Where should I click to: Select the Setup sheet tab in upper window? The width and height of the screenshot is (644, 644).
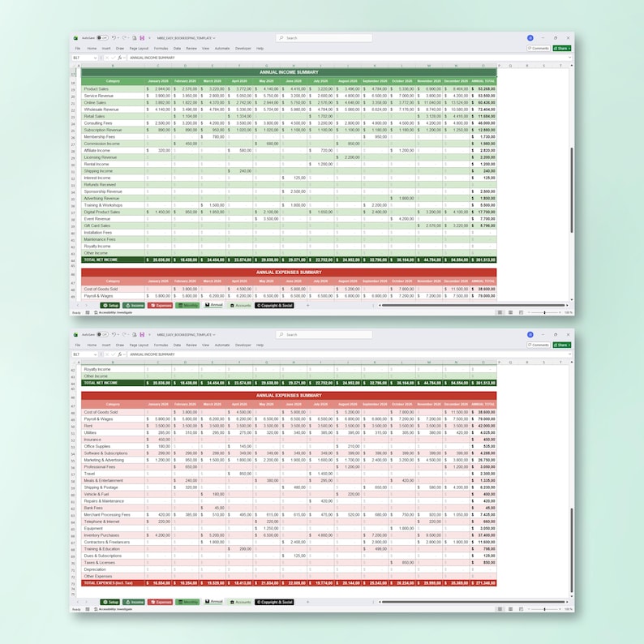coord(110,305)
